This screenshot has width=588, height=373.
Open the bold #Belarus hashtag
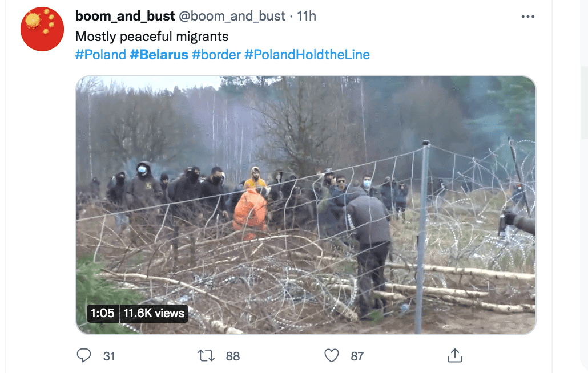159,55
